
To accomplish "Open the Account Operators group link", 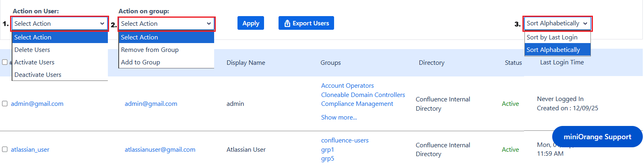I will click(x=347, y=86).
